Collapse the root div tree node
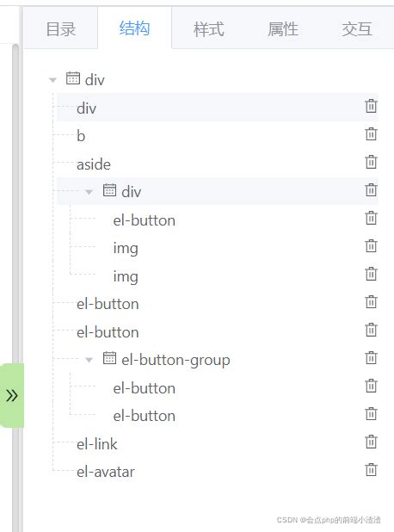This screenshot has width=394, height=532. pos(52,80)
